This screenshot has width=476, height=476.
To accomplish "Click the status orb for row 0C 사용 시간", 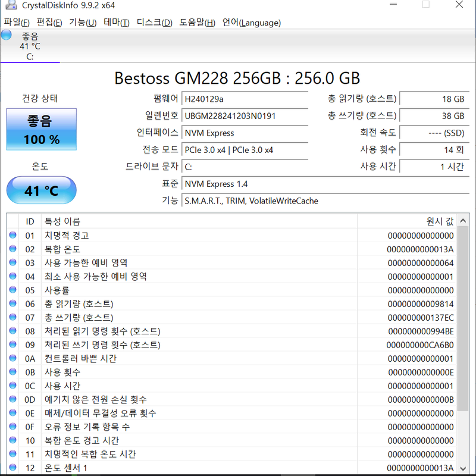I will [12, 385].
